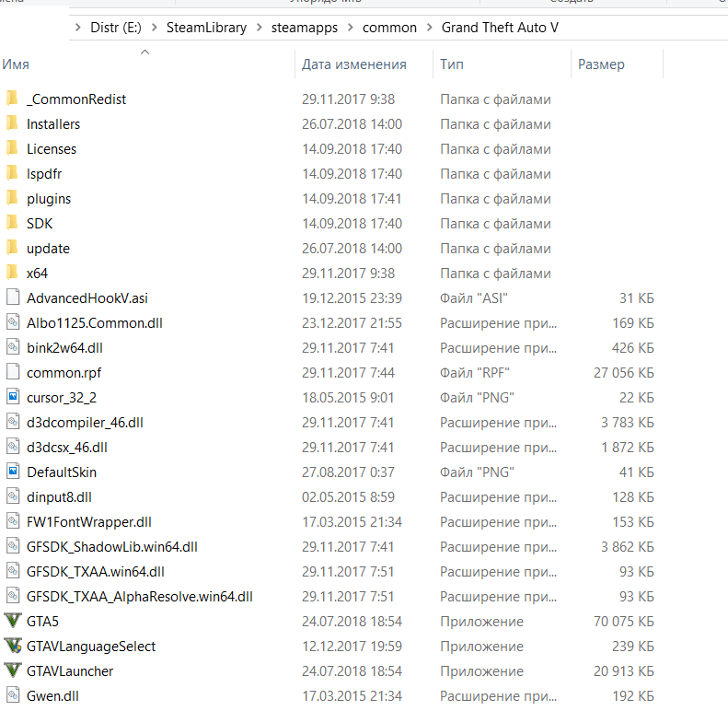
Task: Click the dinput8.dll file icon
Action: [13, 496]
